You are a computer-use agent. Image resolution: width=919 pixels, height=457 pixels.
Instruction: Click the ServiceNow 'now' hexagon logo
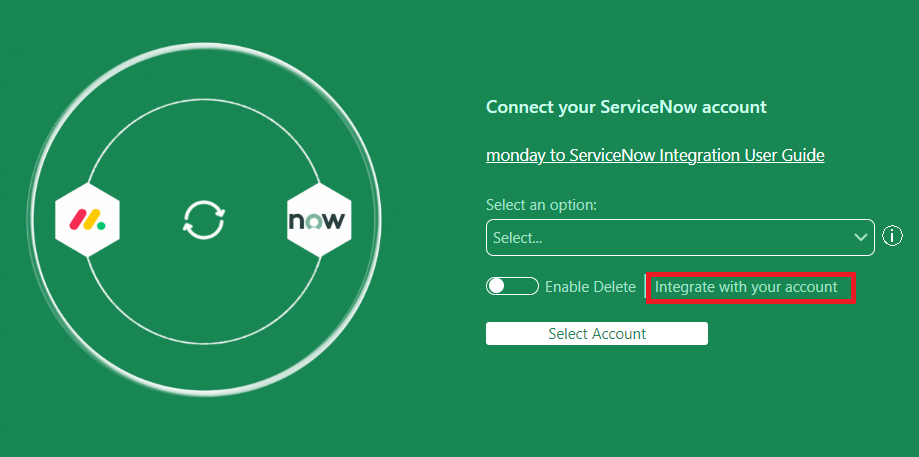point(319,220)
